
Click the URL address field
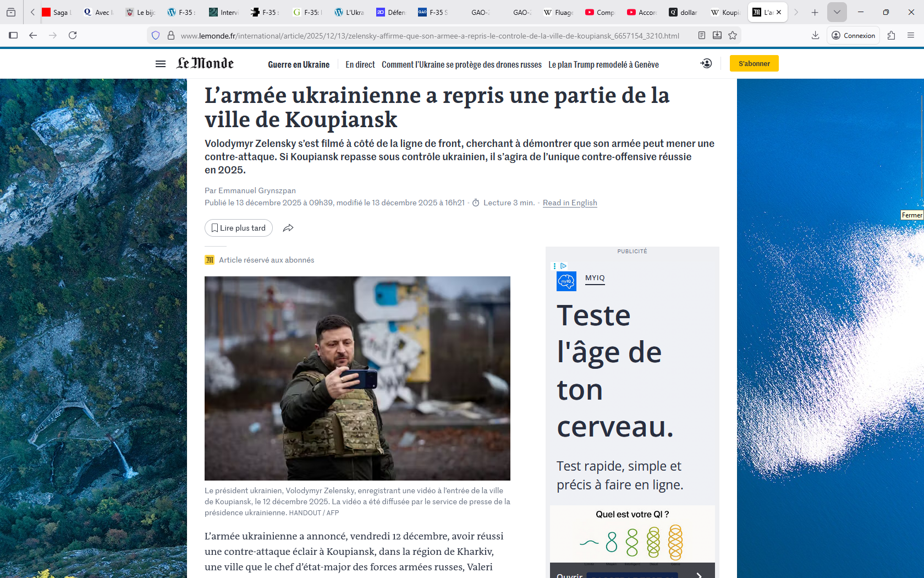(x=429, y=36)
